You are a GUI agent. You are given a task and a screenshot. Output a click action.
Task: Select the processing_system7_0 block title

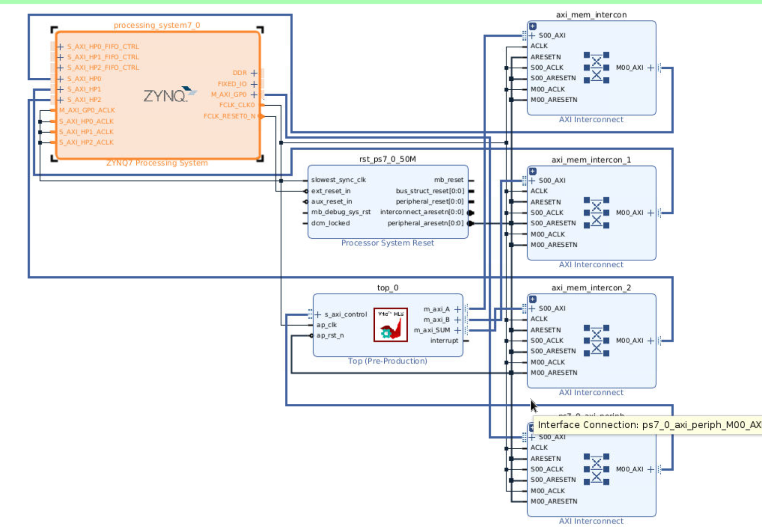coord(157,25)
